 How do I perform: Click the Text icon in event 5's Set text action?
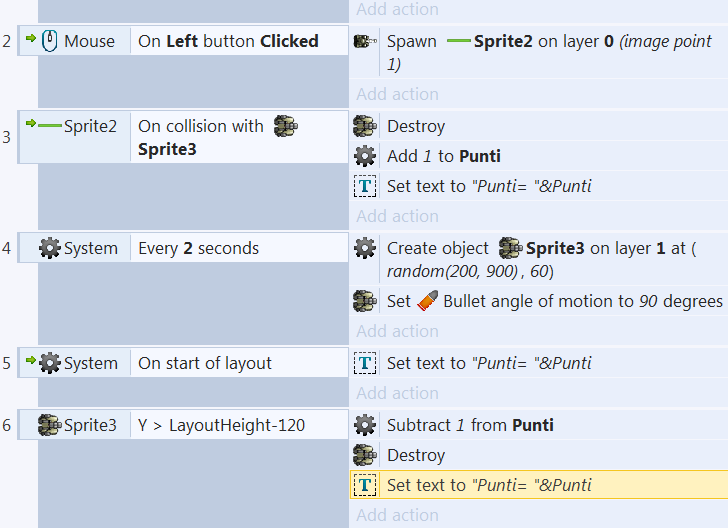[x=365, y=363]
